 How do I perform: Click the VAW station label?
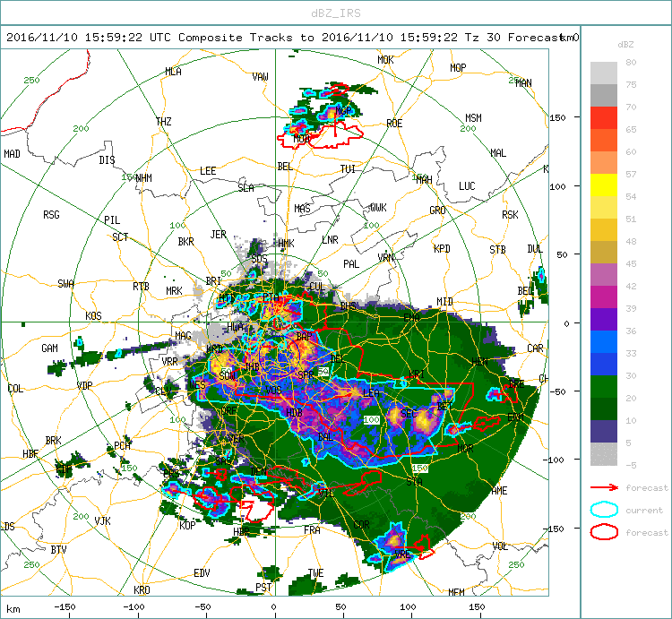click(x=260, y=77)
